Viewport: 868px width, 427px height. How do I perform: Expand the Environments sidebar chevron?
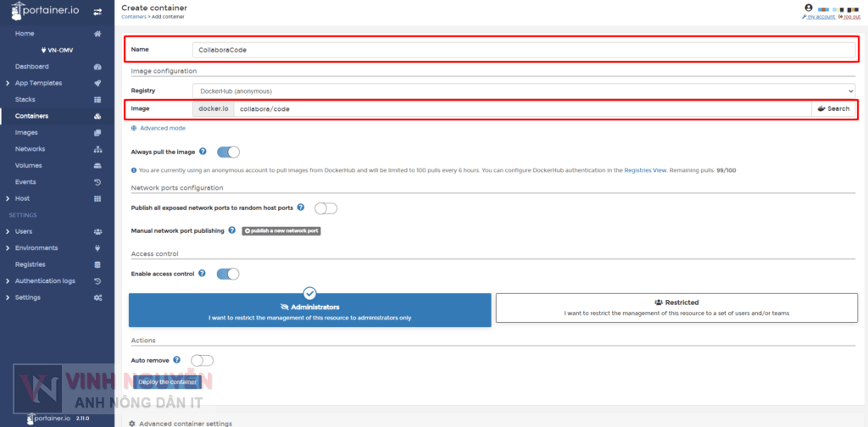click(x=7, y=247)
